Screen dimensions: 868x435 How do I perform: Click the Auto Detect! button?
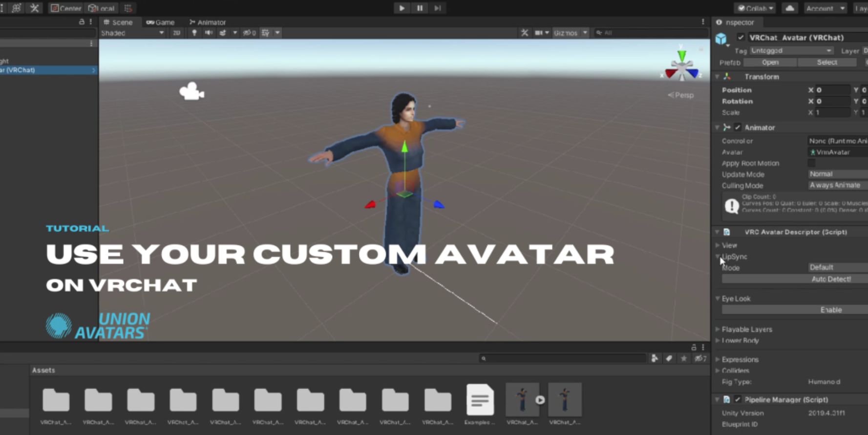click(x=795, y=279)
